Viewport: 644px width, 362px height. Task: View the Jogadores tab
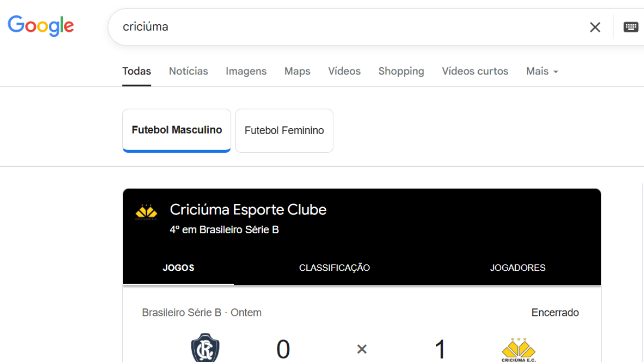[517, 268]
